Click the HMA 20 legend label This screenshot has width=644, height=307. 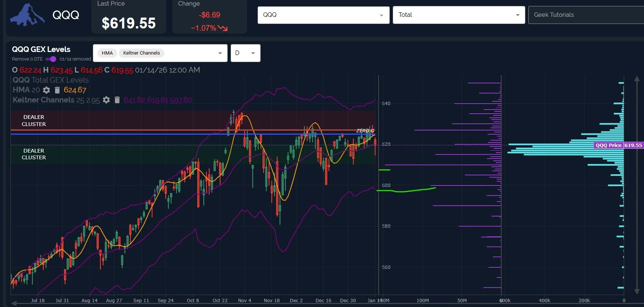click(26, 90)
